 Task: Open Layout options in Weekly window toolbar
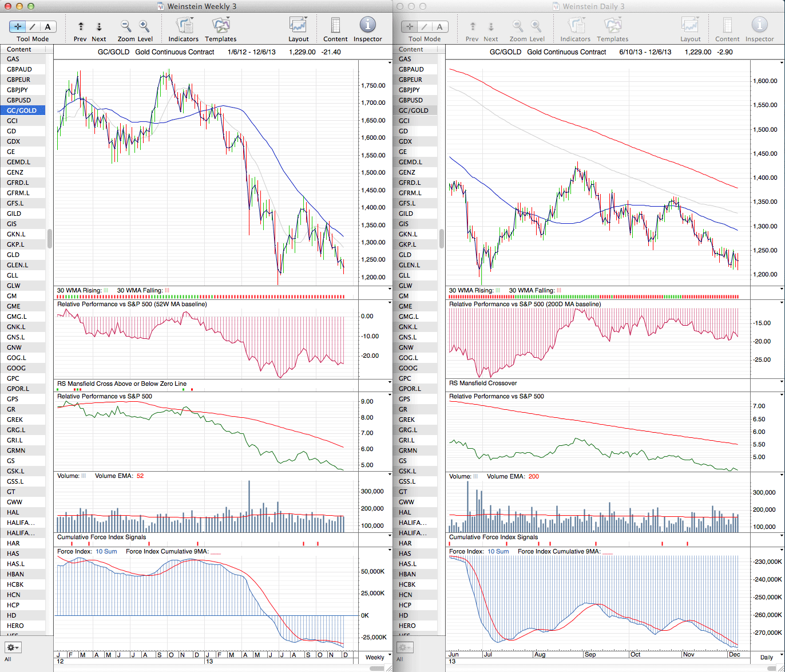point(298,26)
